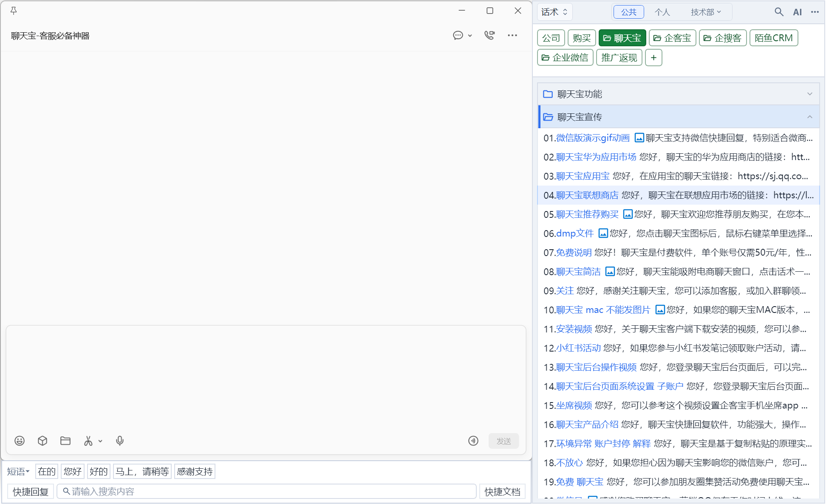The height and width of the screenshot is (504, 826).
Task: Select script 15.坐席视频
Action: click(x=679, y=405)
